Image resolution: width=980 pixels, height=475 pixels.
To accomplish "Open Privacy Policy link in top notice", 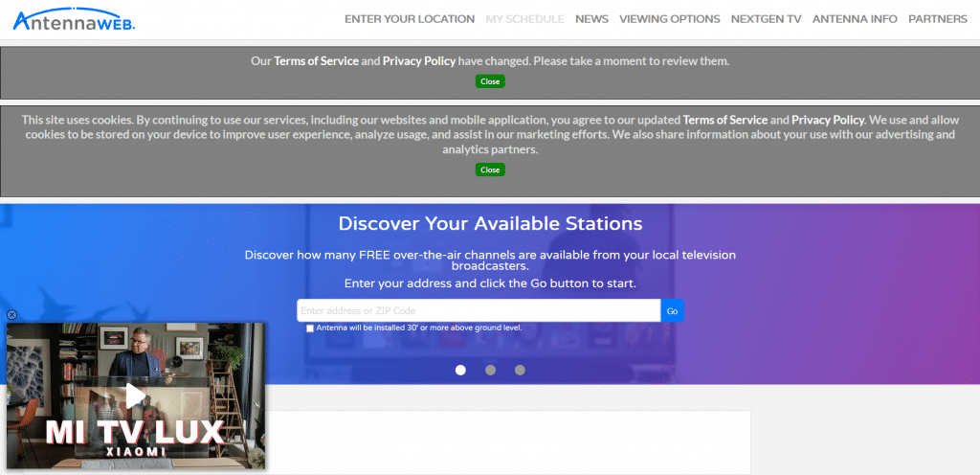I will tap(419, 61).
